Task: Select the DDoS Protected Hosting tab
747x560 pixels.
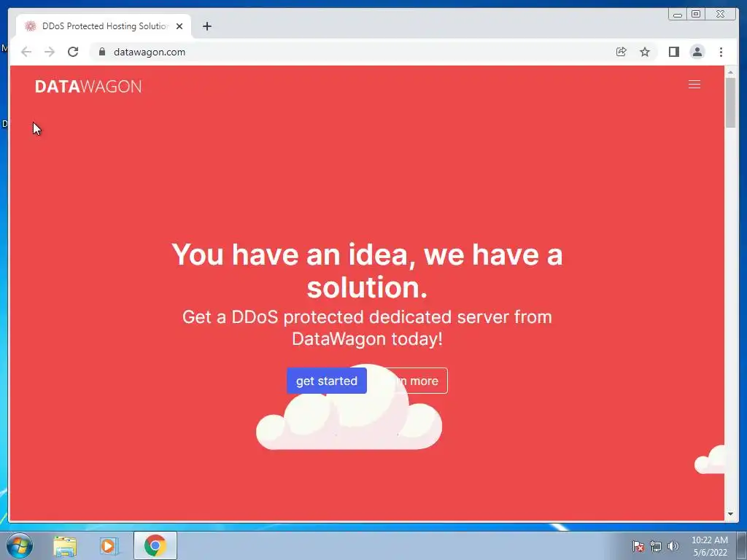Action: click(x=104, y=26)
